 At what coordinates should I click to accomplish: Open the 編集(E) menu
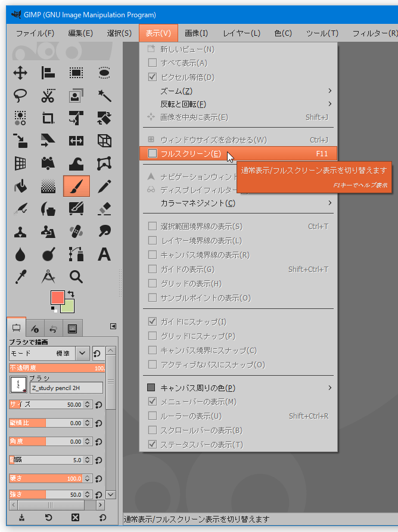[80, 33]
